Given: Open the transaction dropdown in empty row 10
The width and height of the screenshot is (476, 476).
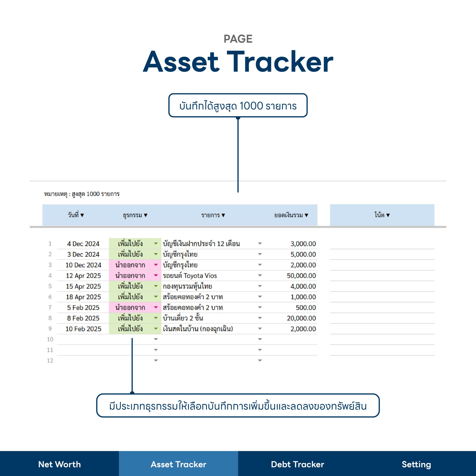Looking at the screenshot, I should [156, 339].
